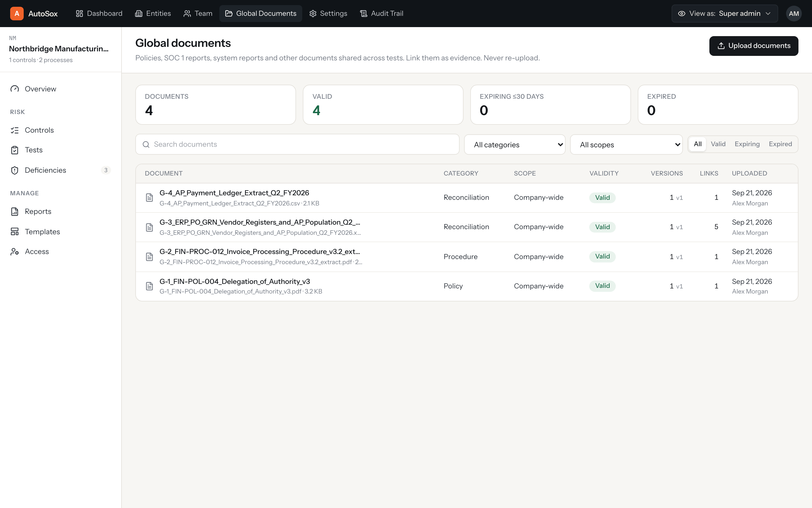Screen dimensions: 812x508
Task: Click the CATEGORY column header
Action: (x=461, y=173)
